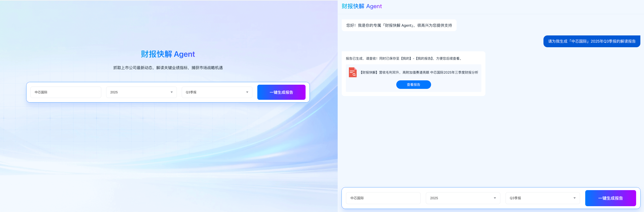The height and width of the screenshot is (212, 644).
Task: Click the subtitle text under main title
Action: (x=168, y=68)
